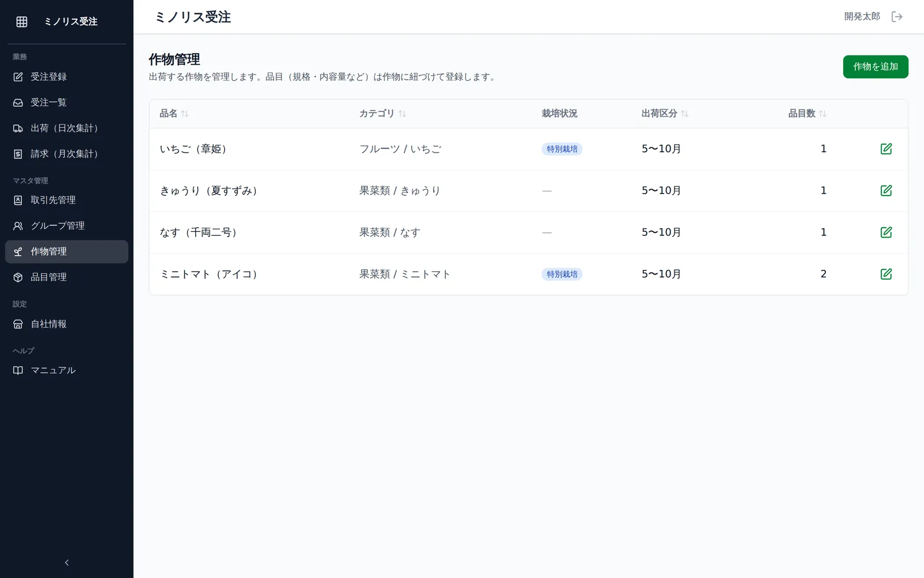Click the フルーツ / いちご category cell
Image resolution: width=924 pixels, height=578 pixels.
(400, 149)
